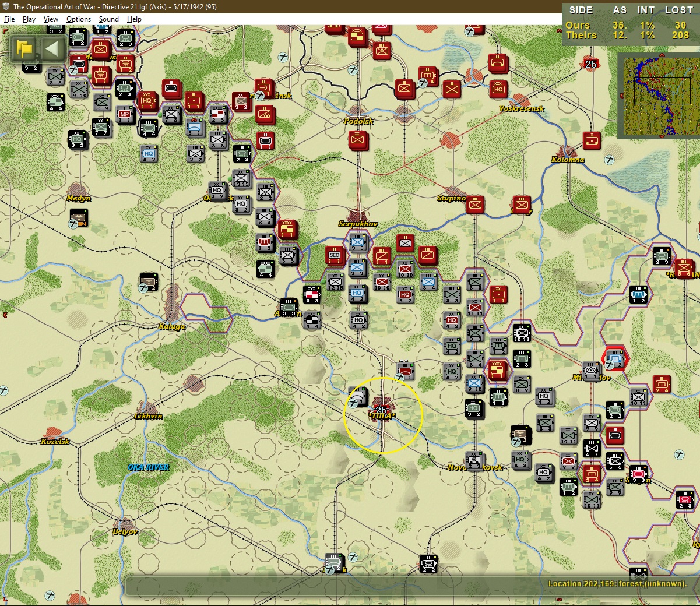Open the File menu
Screen dimensions: 700x606
[9, 19]
